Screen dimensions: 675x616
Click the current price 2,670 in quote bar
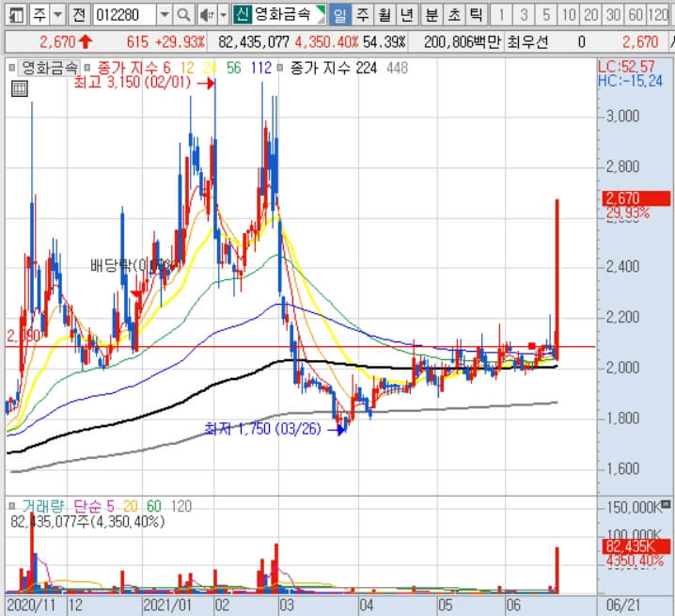coord(57,42)
